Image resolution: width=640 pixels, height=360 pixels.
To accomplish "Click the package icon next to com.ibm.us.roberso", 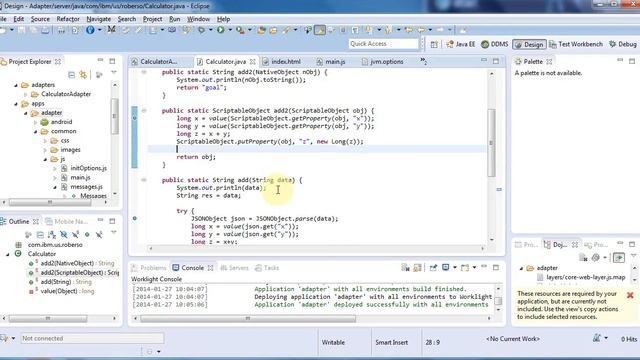I will (18, 244).
